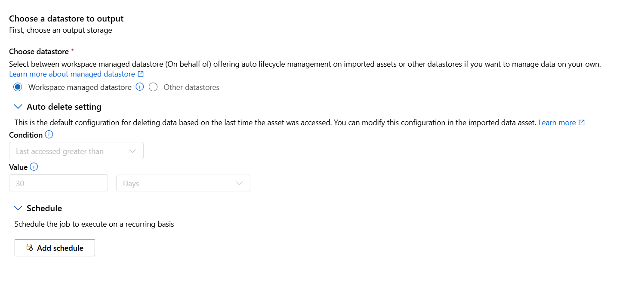This screenshot has width=644, height=283.
Task: Open the Last accessed greater than dropdown
Action: (x=76, y=151)
